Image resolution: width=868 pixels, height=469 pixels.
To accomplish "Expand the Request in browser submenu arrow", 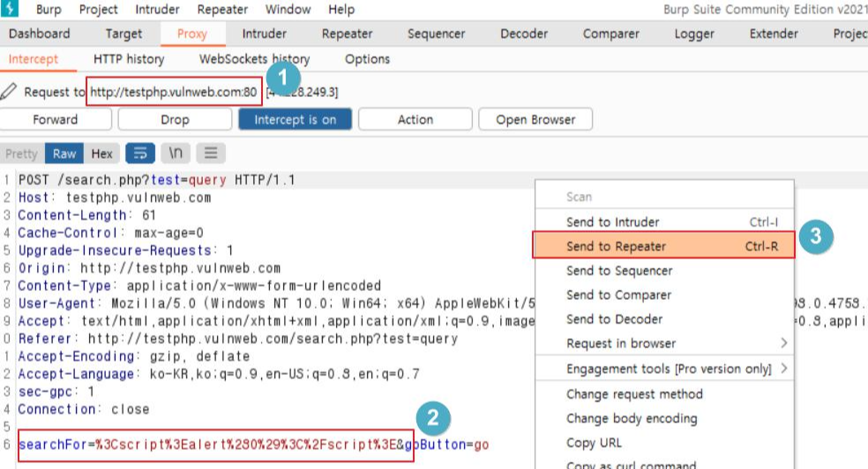I will tap(784, 344).
